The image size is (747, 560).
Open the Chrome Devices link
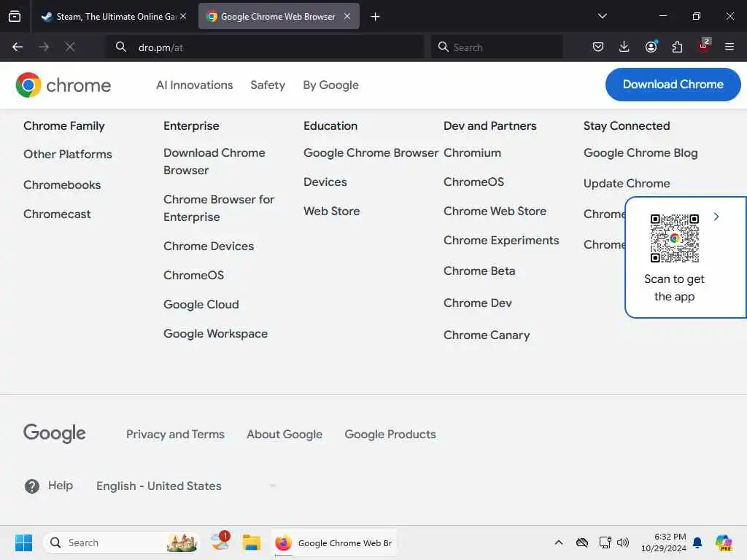click(209, 246)
